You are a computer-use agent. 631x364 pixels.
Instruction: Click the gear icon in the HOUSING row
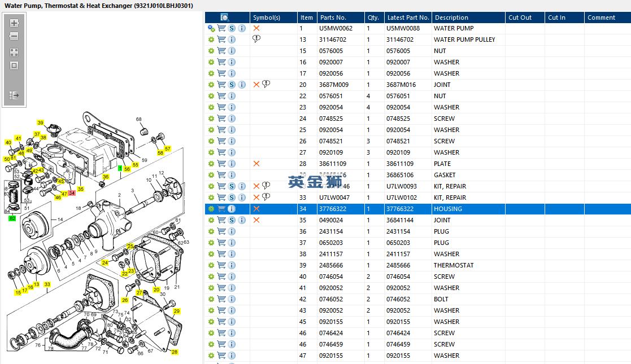(x=211, y=209)
